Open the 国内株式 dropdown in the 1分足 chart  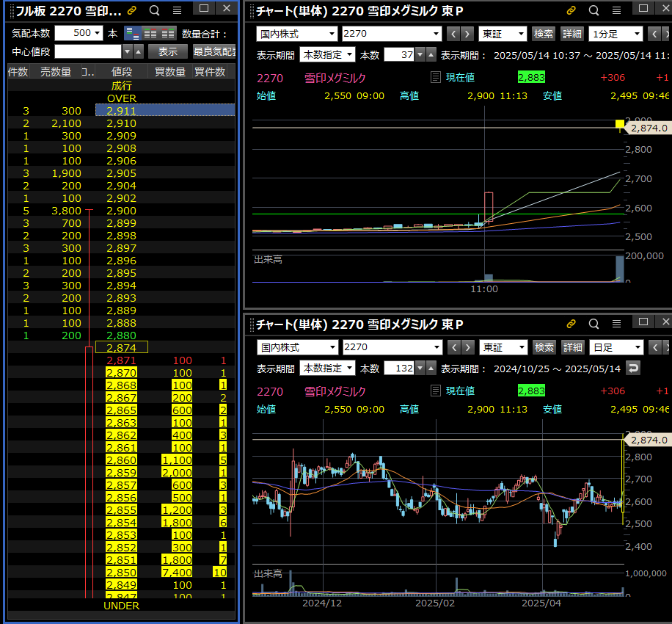(296, 34)
